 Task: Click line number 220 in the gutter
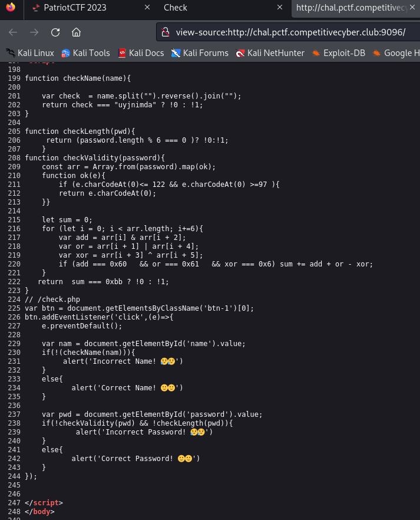click(x=14, y=264)
